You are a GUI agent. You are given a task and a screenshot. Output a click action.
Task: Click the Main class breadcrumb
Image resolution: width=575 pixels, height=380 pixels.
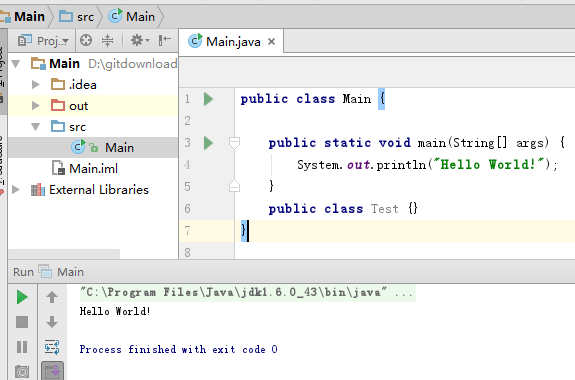pyautogui.click(x=131, y=17)
